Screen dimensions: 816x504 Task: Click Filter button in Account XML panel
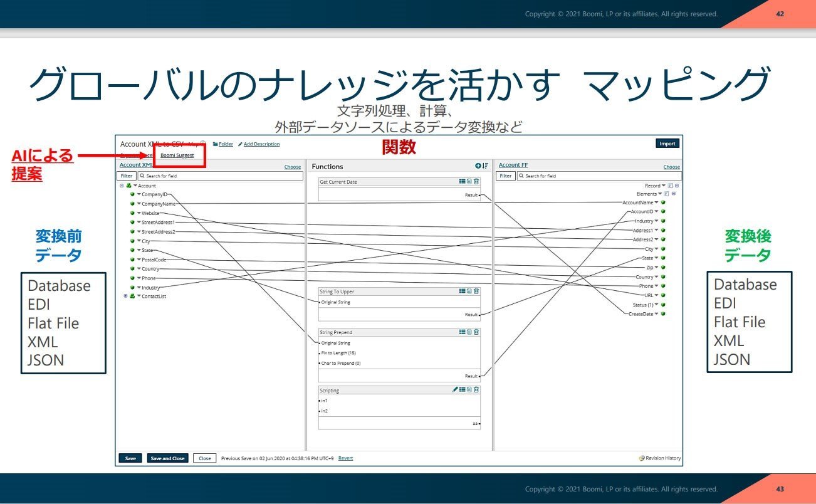point(127,176)
